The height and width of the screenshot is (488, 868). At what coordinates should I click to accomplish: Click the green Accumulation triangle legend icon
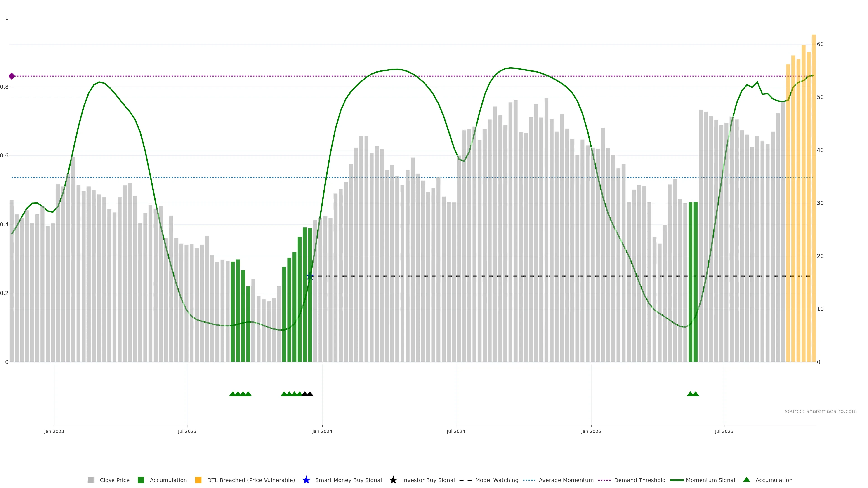coord(746,480)
